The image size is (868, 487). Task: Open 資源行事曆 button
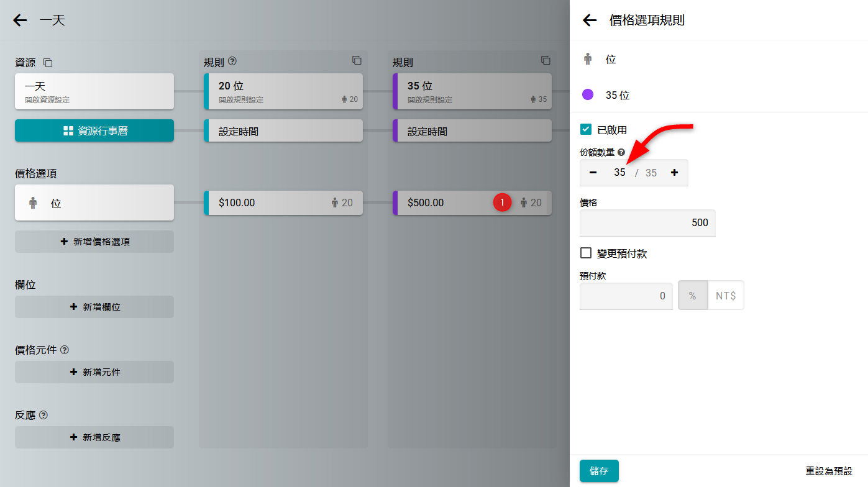coord(94,131)
